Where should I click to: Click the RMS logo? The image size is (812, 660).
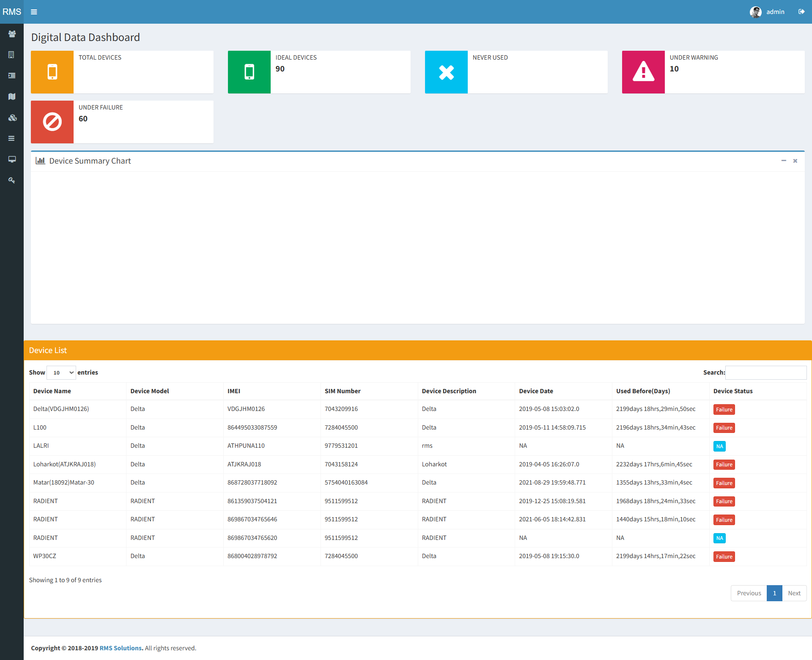pyautogui.click(x=12, y=12)
